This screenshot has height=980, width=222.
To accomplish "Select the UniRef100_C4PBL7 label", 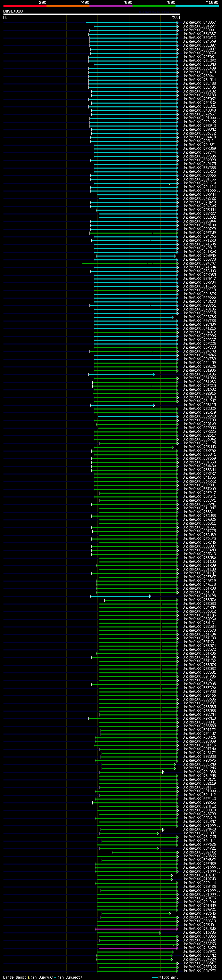I will [199, 248].
